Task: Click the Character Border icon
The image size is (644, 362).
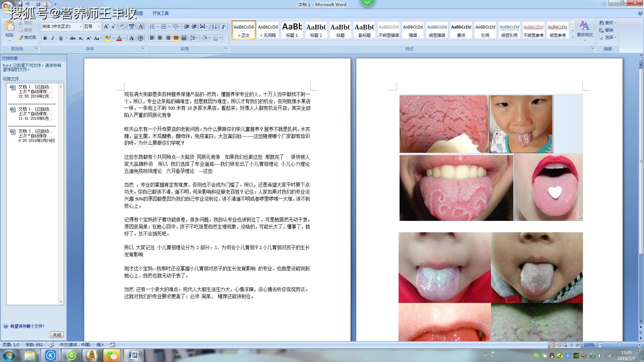Action: tap(141, 26)
